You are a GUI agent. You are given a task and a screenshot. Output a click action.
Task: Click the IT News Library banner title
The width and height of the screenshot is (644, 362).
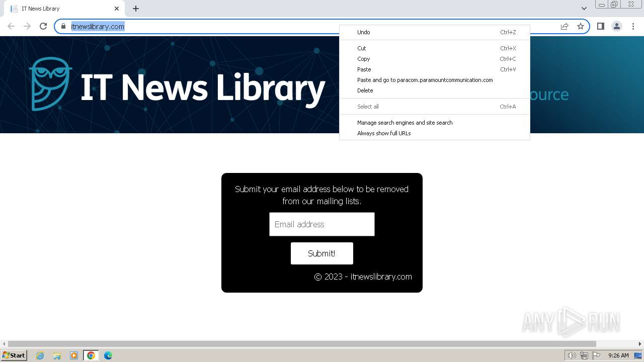click(203, 88)
